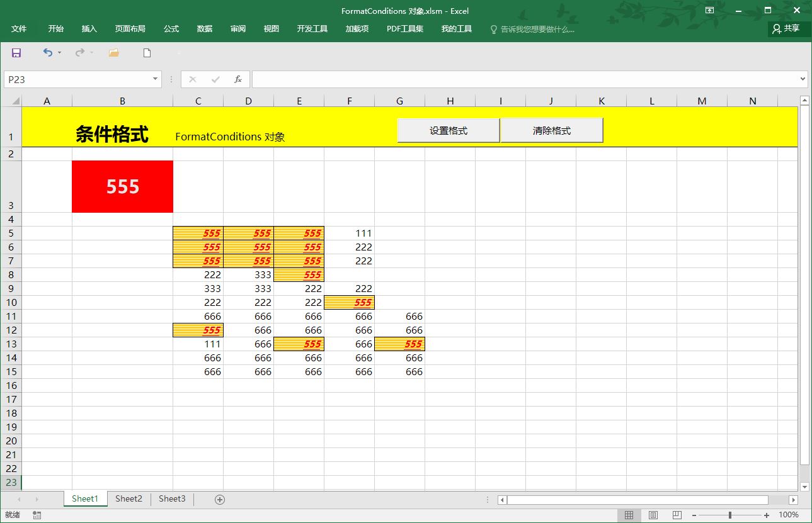Viewport: 812px width, 523px height.
Task: Click the macro recording status icon
Action: pos(37,515)
